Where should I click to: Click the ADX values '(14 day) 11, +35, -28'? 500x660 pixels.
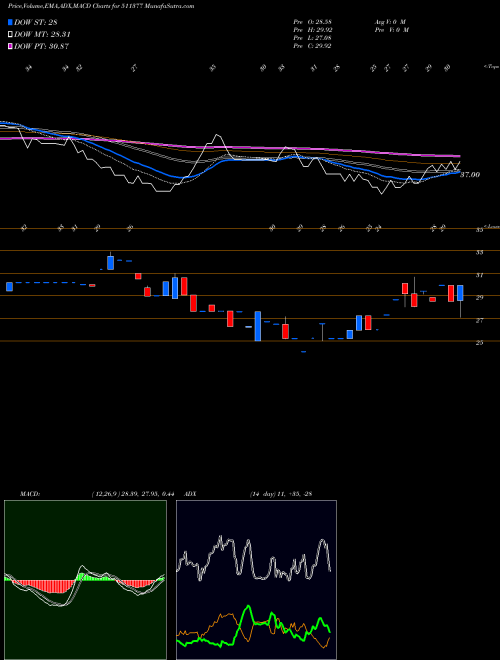(x=281, y=494)
